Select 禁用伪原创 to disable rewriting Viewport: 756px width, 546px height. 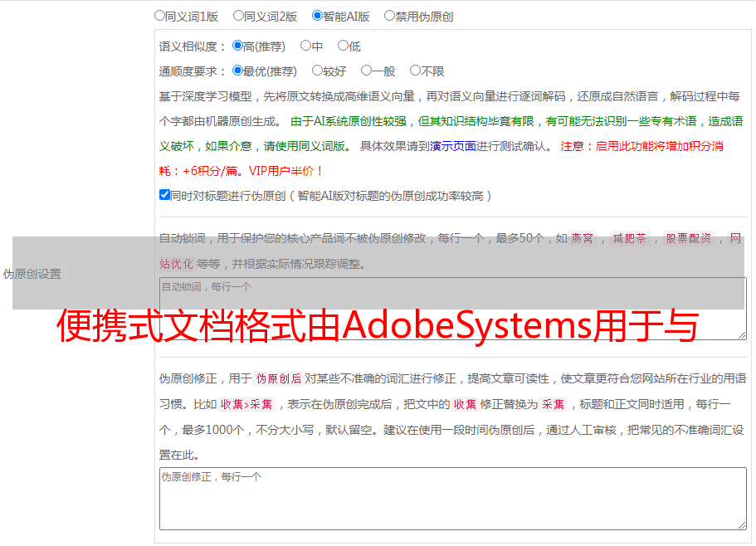(x=389, y=16)
